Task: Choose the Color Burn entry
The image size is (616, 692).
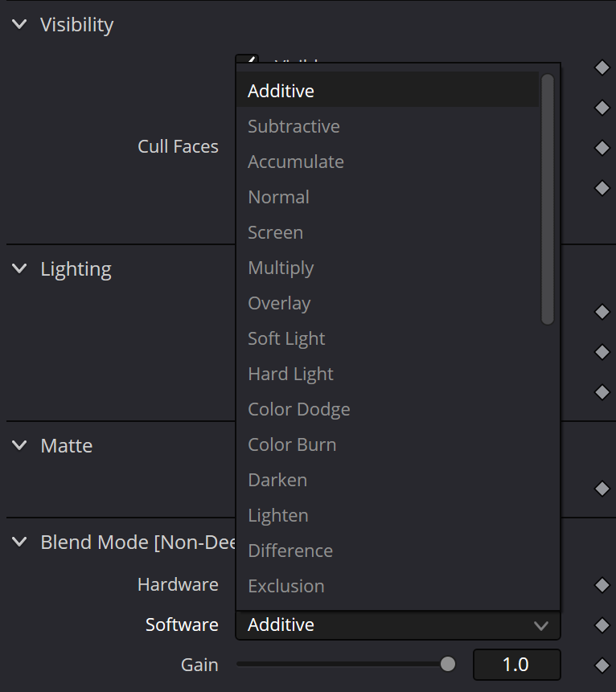Action: pyautogui.click(x=388, y=444)
